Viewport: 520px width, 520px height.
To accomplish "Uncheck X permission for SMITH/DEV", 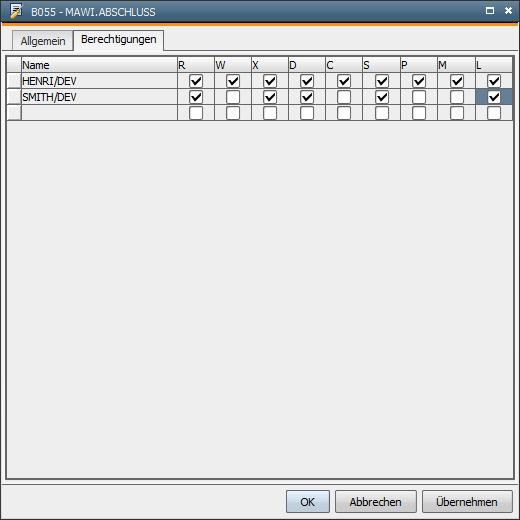I will pyautogui.click(x=270, y=97).
